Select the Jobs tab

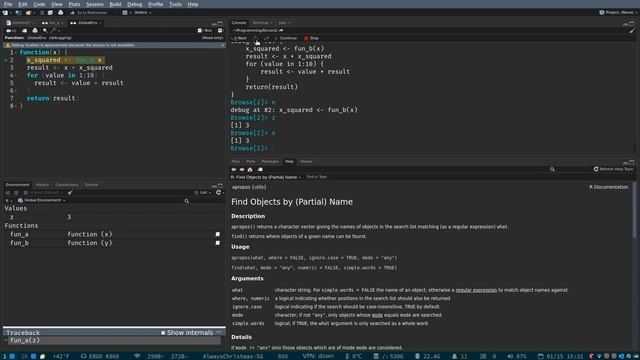point(283,23)
